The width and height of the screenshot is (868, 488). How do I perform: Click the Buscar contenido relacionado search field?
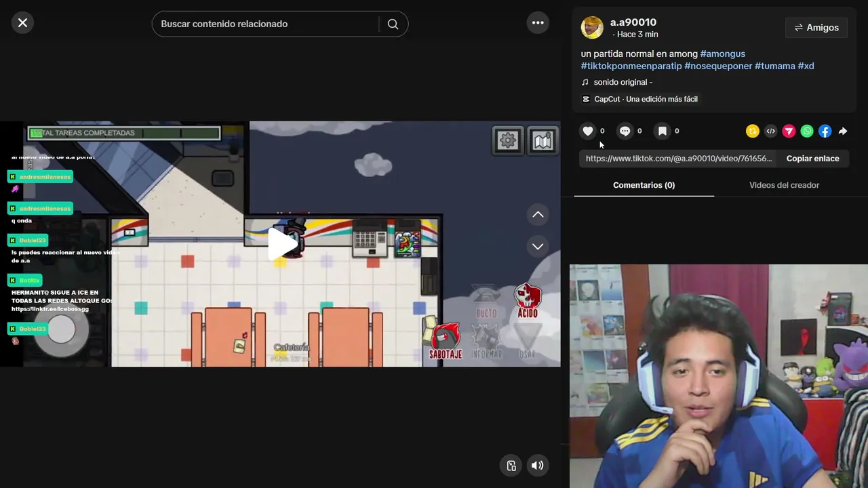tap(266, 24)
